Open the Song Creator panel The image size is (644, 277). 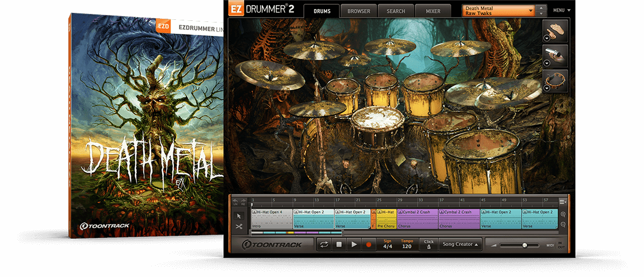[x=460, y=244]
